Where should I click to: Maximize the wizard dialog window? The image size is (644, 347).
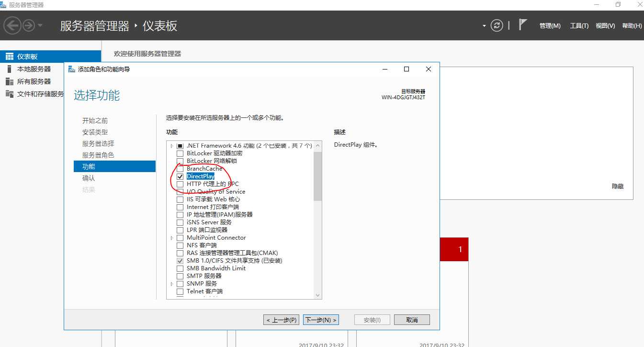pos(407,69)
